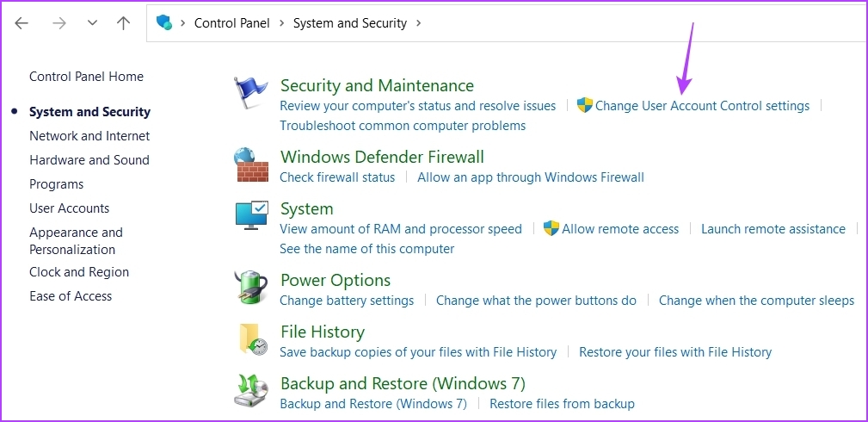The image size is (868, 422).
Task: Open Change what the power buttons do
Action: pyautogui.click(x=537, y=301)
